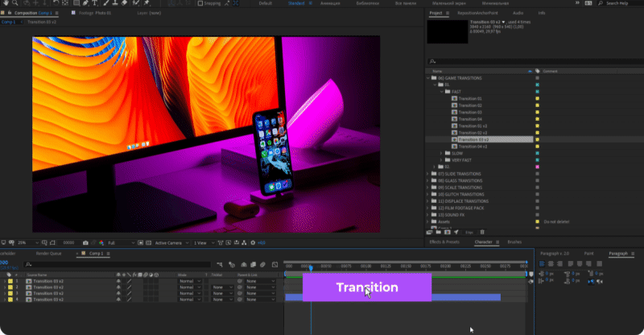The width and height of the screenshot is (644, 335).
Task: Select the Rectangle shape tool
Action: tap(76, 3)
